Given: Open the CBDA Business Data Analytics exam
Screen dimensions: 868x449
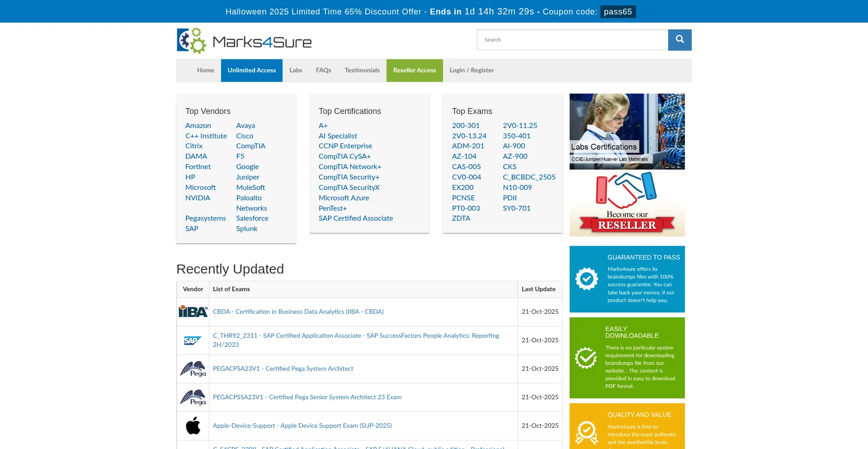Looking at the screenshot, I should (x=298, y=312).
